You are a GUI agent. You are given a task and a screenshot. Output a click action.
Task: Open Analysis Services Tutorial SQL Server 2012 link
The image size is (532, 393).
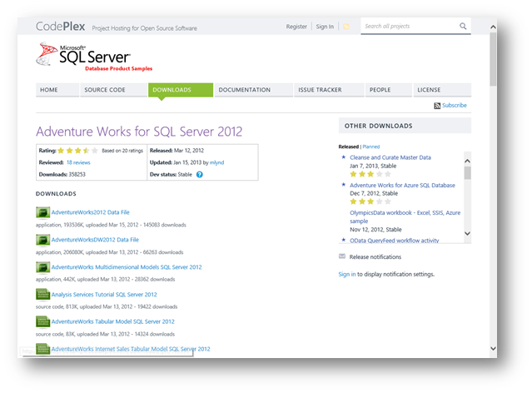click(104, 295)
